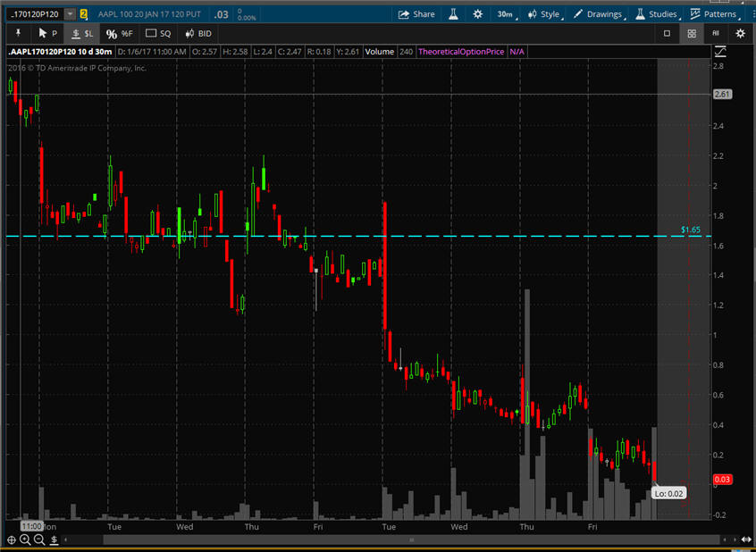Toggle the %F percent Fibonacci tool

pos(118,33)
